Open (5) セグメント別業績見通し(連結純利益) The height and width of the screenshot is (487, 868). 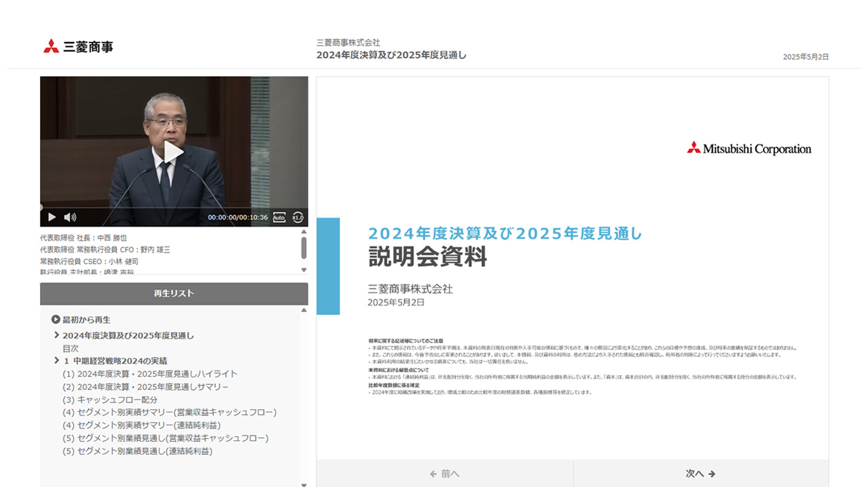pyautogui.click(x=137, y=451)
